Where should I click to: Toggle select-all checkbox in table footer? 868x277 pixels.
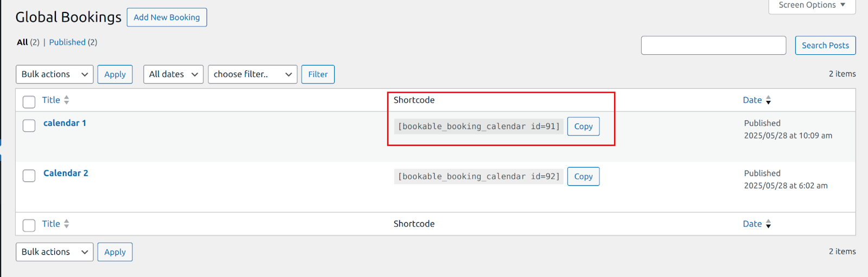(x=29, y=225)
